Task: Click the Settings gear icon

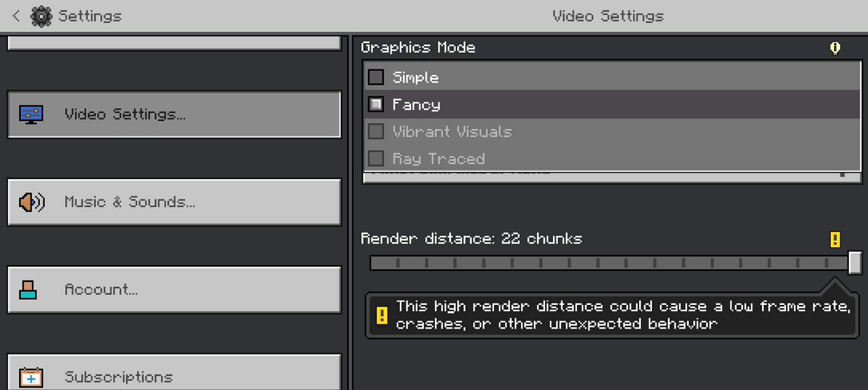Action: [41, 17]
